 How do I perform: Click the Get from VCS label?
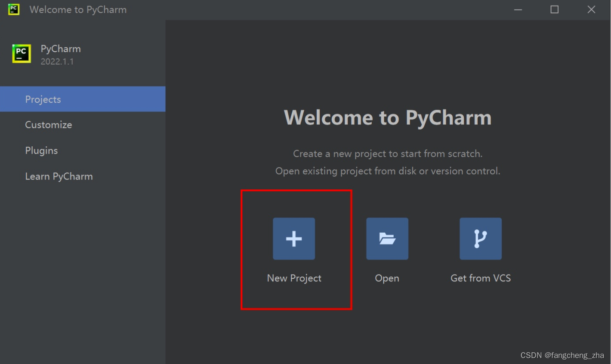pos(481,278)
